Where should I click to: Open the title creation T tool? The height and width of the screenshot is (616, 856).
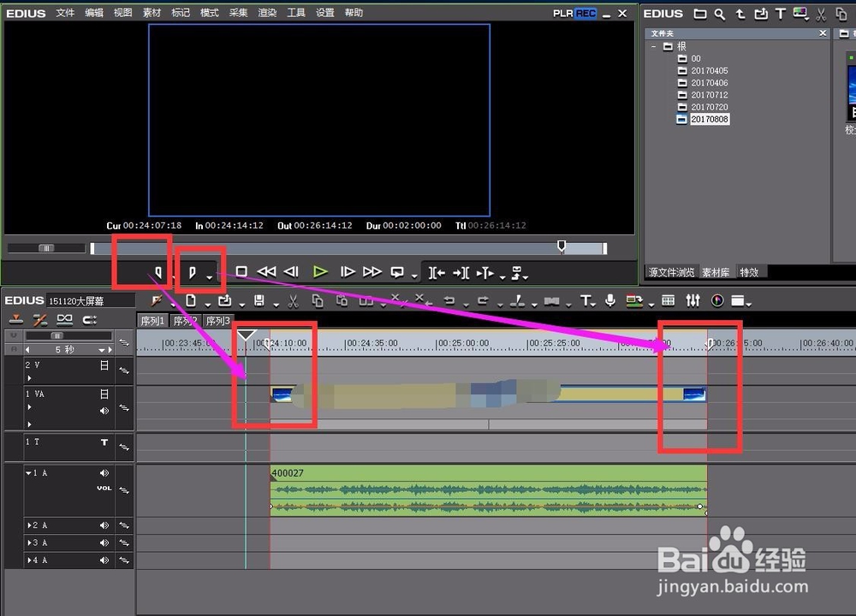click(586, 301)
